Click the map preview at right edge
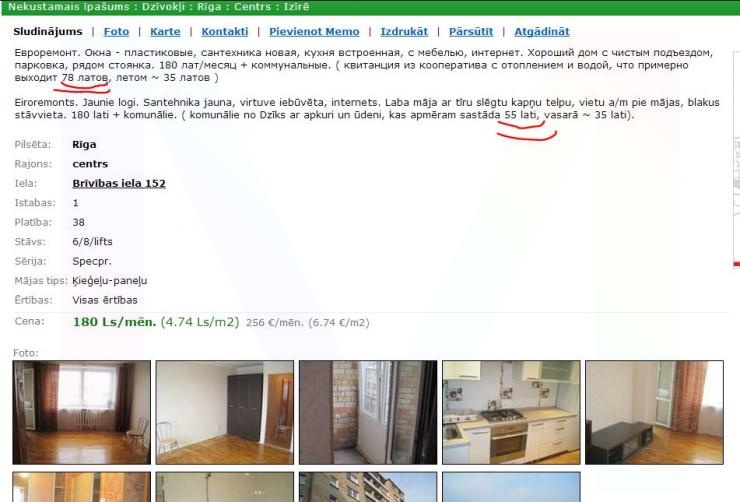Screen dimensions: 740x502 pos(736,158)
